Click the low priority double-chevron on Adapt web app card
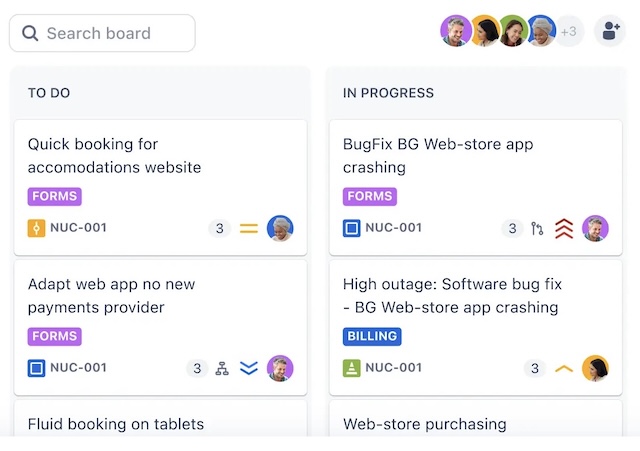This screenshot has width=640, height=451. click(x=249, y=368)
